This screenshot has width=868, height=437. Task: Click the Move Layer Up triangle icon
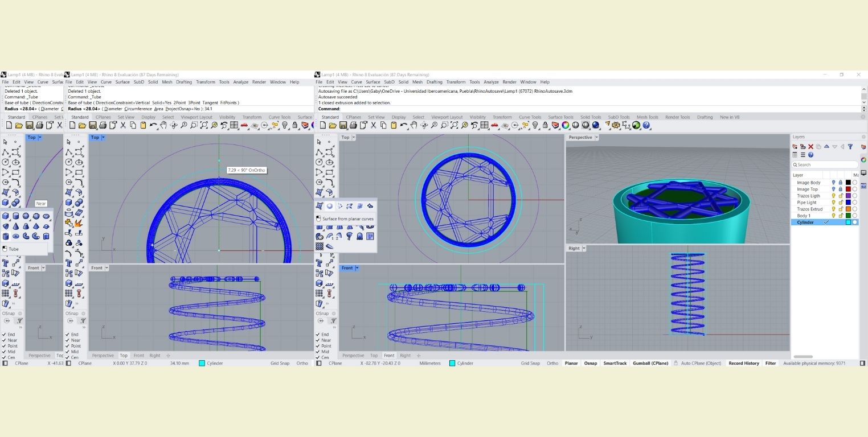point(826,147)
